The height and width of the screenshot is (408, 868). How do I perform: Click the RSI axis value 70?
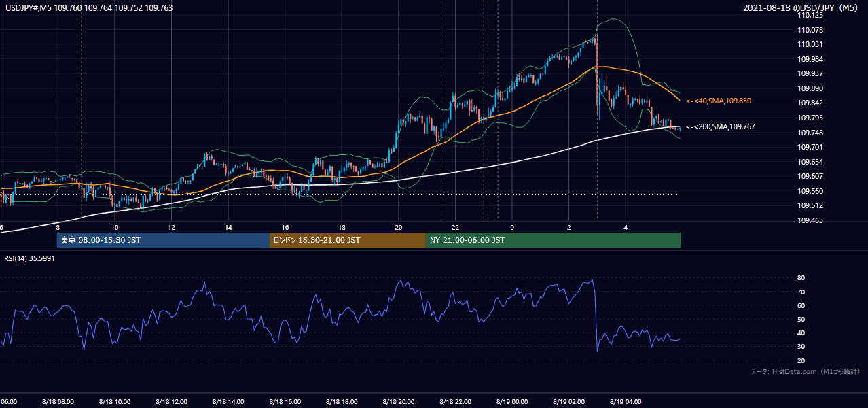tap(801, 292)
